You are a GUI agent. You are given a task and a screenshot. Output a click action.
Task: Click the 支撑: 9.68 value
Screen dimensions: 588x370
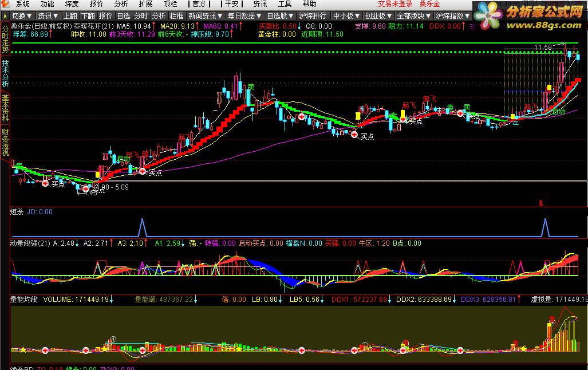point(370,26)
